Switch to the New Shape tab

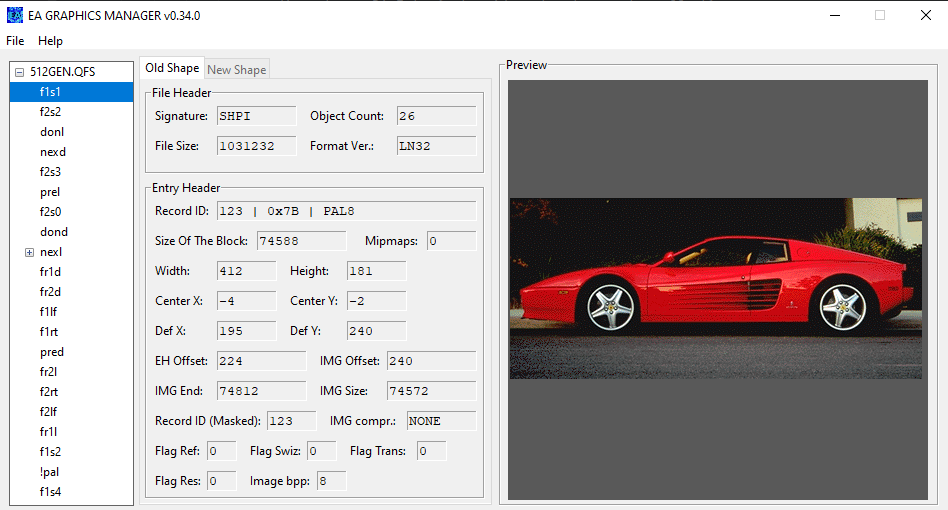coord(236,69)
